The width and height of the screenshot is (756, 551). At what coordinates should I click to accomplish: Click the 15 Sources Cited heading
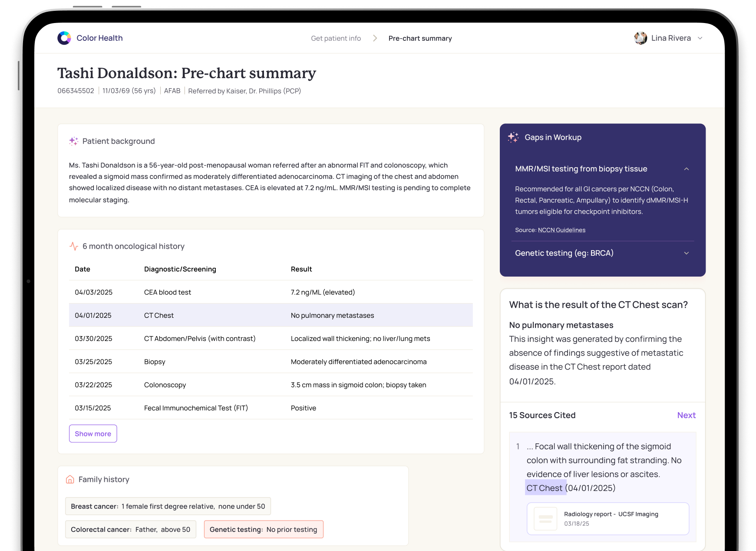[x=542, y=415]
